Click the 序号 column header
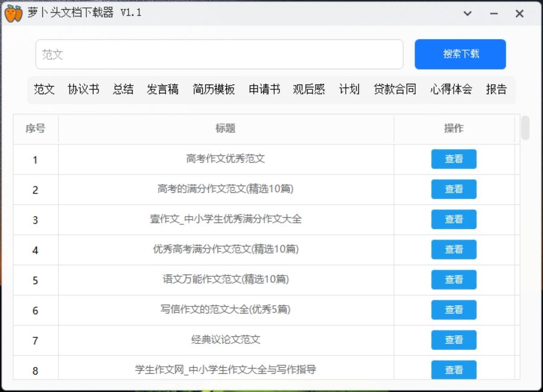The image size is (543, 392). [x=36, y=128]
